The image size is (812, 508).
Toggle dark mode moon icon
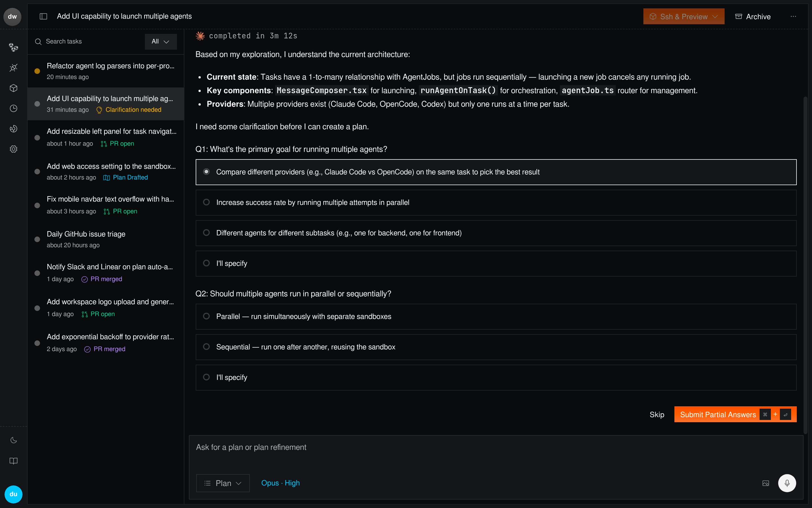[14, 440]
